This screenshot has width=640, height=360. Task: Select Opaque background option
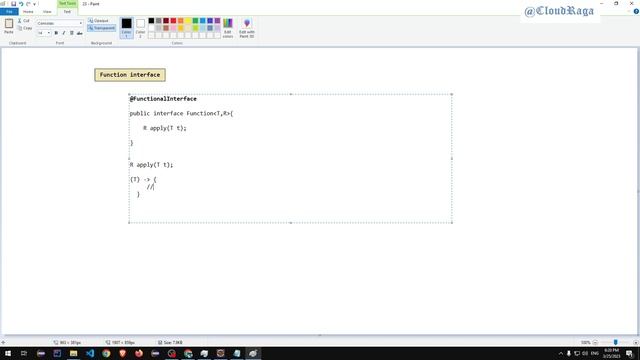98,20
